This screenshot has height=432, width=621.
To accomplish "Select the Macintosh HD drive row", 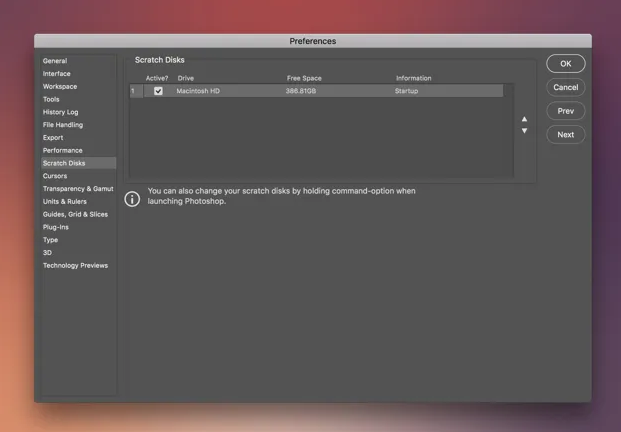I will coord(300,91).
